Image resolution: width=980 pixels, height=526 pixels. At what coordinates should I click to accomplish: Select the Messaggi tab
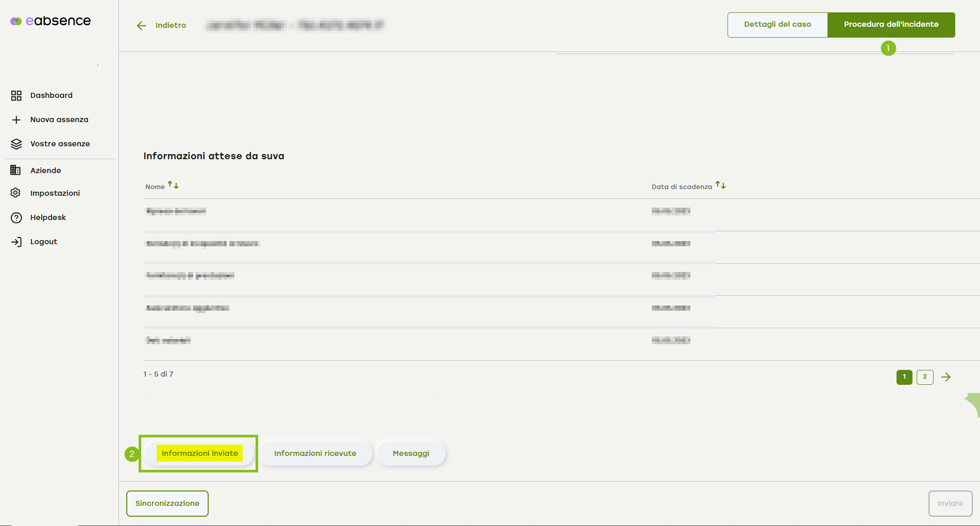(x=411, y=453)
